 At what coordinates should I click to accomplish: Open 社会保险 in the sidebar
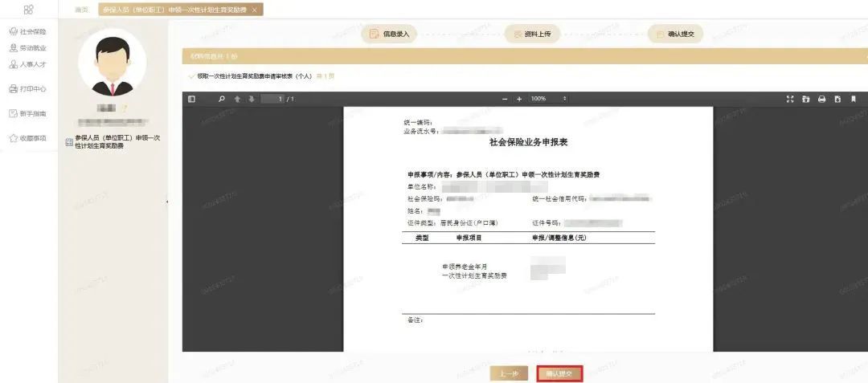coord(27,32)
